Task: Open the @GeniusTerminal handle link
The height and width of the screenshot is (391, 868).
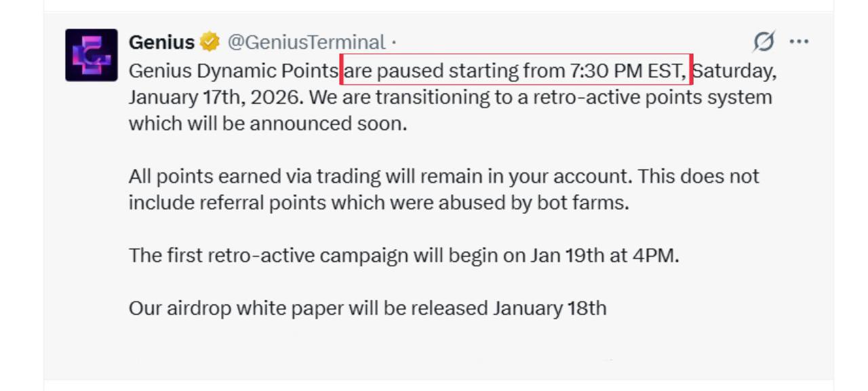Action: tap(306, 43)
